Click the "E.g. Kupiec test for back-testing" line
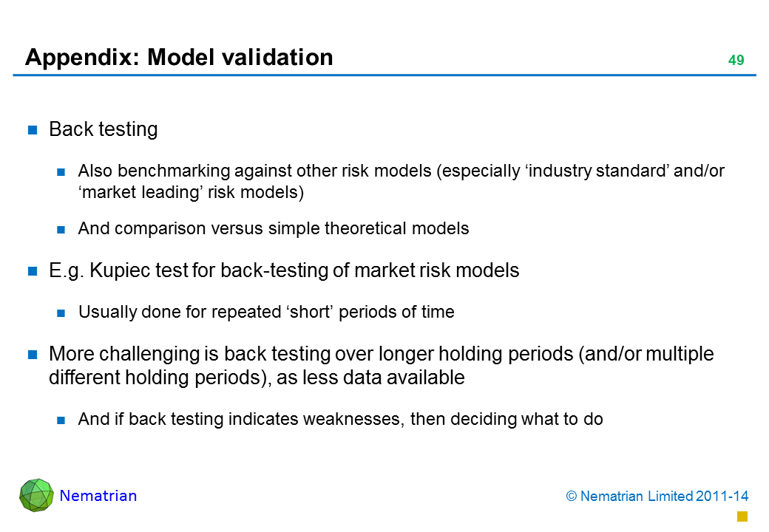Viewport: 769px width, 532px height. tap(284, 271)
